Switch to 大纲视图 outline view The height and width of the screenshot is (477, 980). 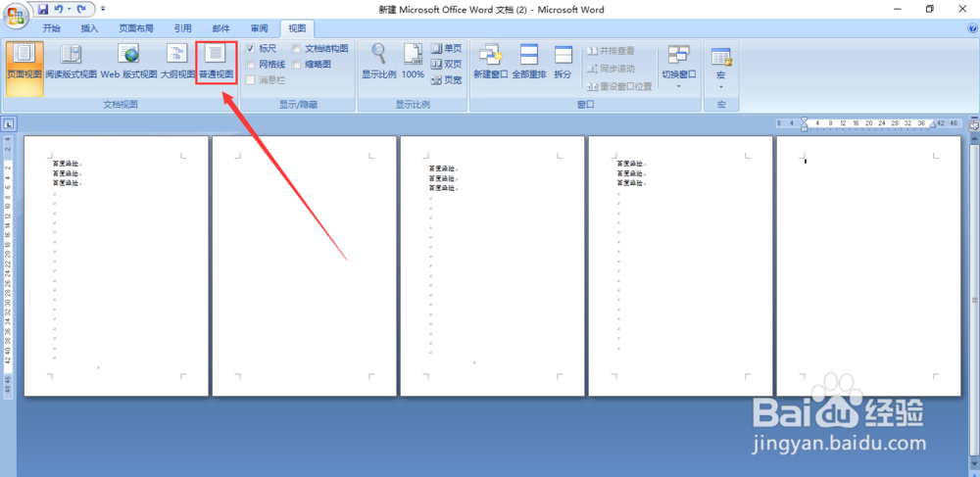tap(177, 63)
